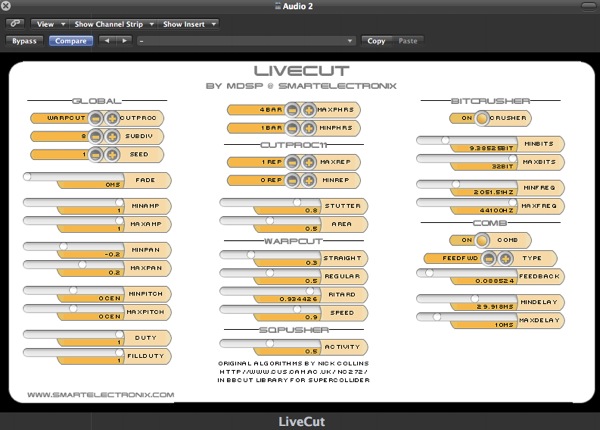Click the plus button for CUTPROC
Image resolution: width=600 pixels, height=430 pixels.
(112, 118)
